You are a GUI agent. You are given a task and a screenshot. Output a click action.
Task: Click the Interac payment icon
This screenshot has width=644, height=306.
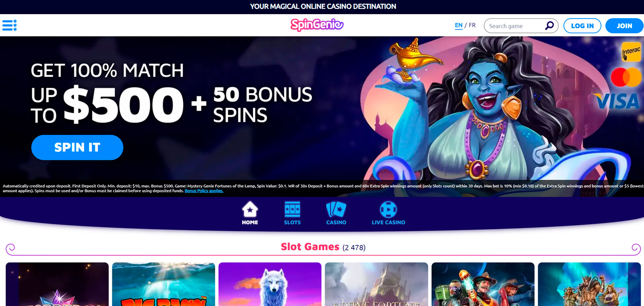click(631, 52)
